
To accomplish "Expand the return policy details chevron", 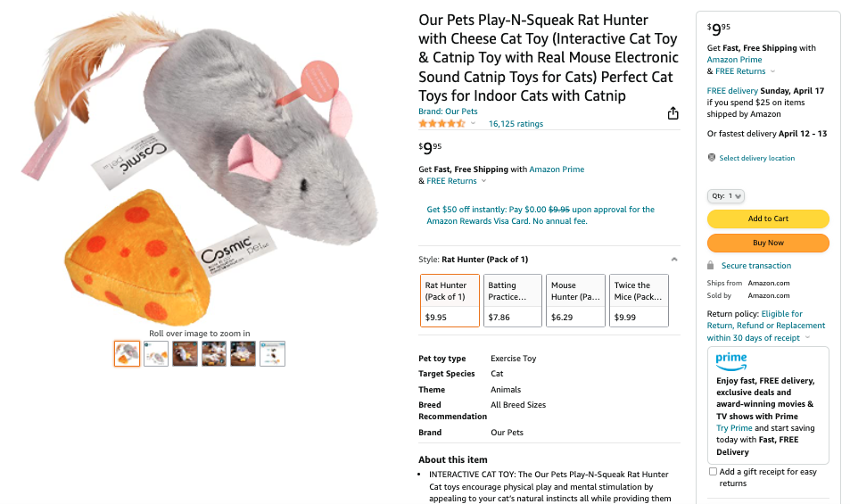I will click(x=807, y=338).
